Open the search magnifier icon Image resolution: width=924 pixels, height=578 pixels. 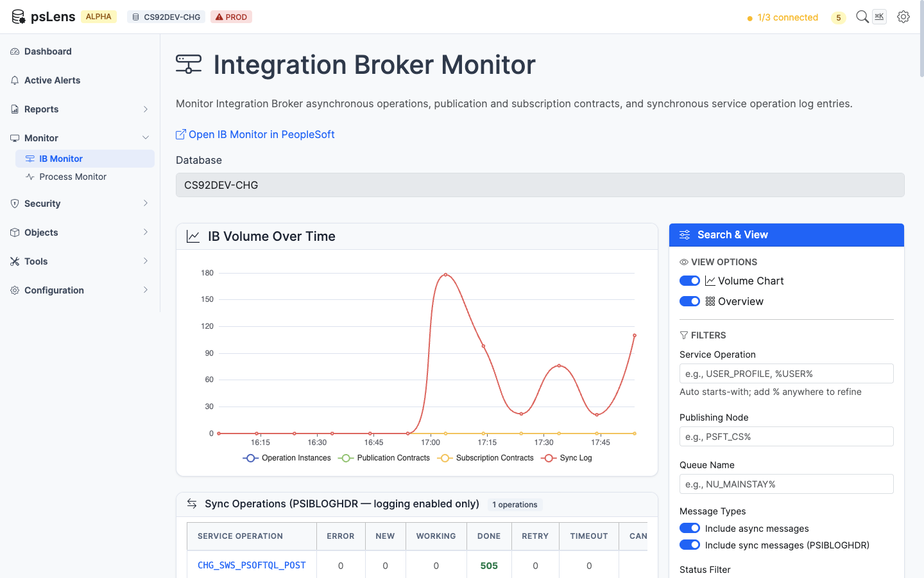coord(862,17)
